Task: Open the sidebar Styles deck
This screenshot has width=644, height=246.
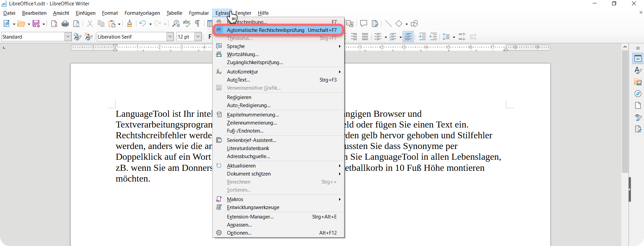Action: tap(638, 70)
